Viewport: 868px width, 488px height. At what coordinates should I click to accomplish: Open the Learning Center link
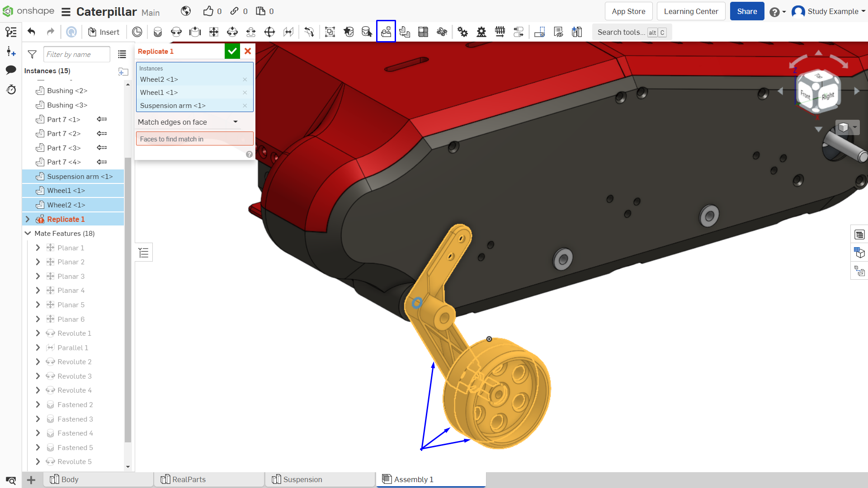click(691, 11)
